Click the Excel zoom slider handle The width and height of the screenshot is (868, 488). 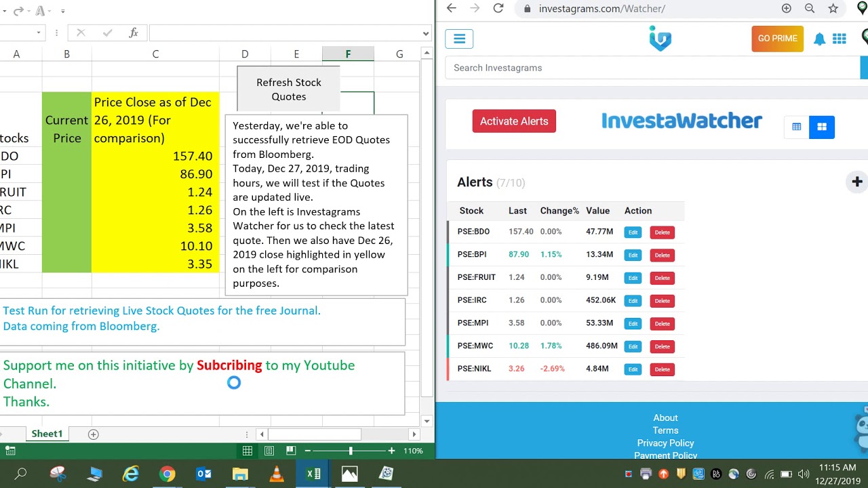pos(351,451)
